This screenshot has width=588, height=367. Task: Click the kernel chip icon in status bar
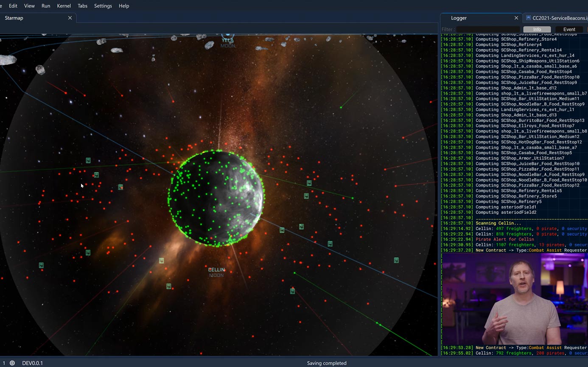[x=12, y=363]
